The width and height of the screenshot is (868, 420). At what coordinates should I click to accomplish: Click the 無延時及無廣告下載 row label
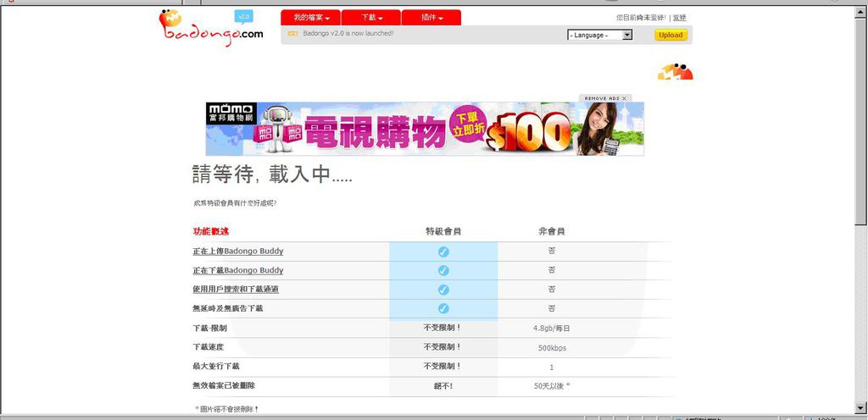point(227,308)
